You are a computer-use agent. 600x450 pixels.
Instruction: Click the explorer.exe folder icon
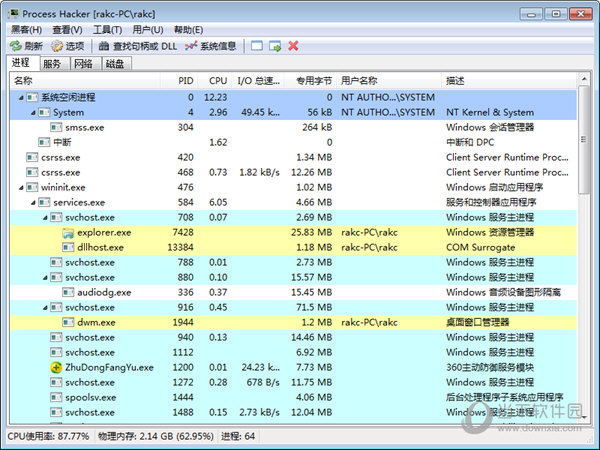point(68,233)
